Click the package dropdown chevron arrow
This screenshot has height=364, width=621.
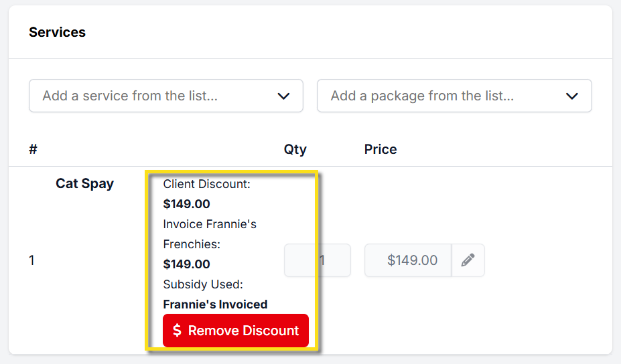pyautogui.click(x=571, y=96)
